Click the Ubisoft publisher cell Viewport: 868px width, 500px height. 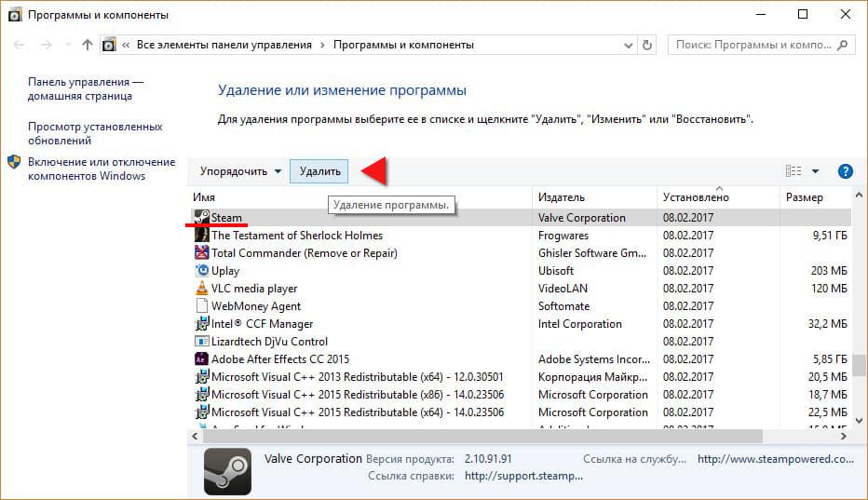556,271
